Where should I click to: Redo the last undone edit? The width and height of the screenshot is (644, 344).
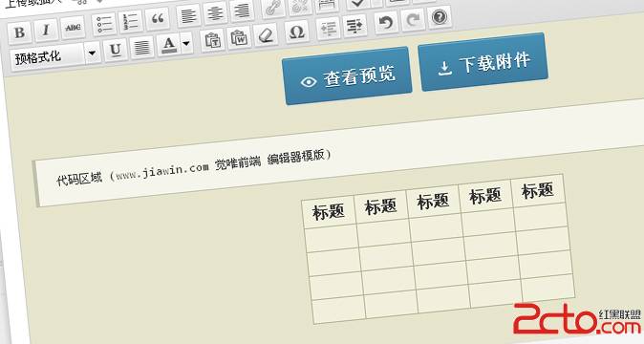tap(413, 20)
